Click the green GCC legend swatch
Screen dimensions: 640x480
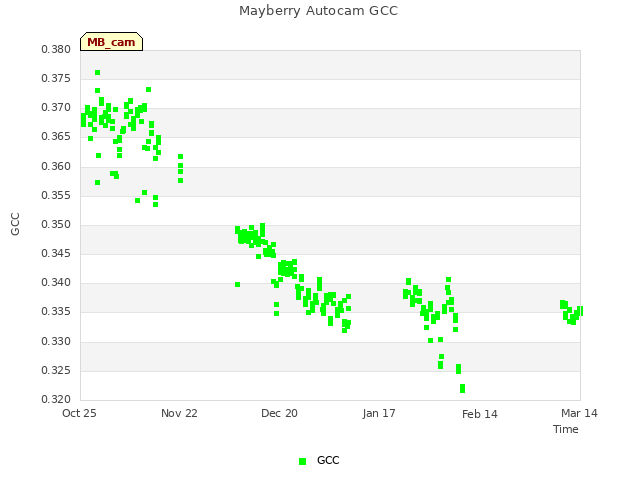point(302,461)
